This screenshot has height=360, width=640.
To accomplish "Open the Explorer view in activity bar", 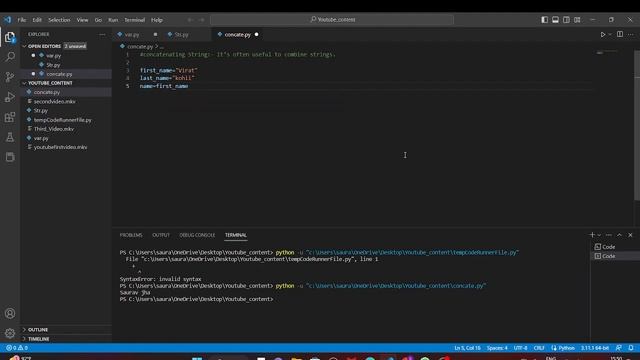I will (x=10, y=37).
